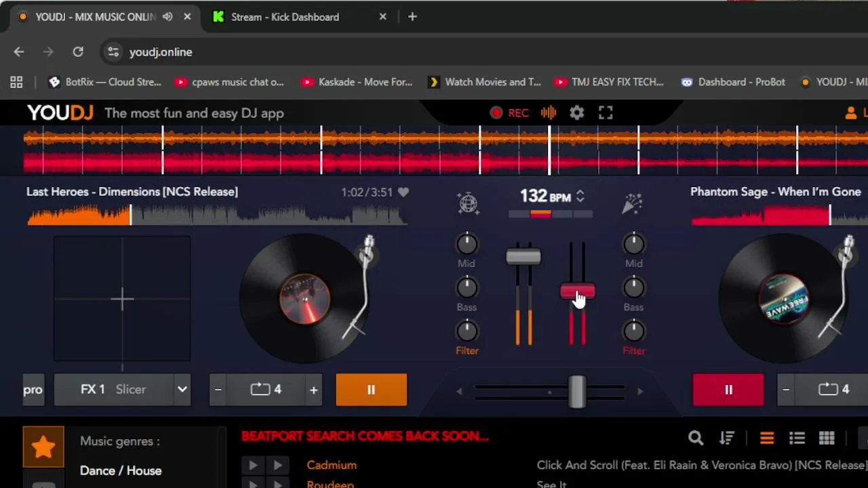Click the crossfader handle
The width and height of the screenshot is (868, 488).
click(577, 390)
